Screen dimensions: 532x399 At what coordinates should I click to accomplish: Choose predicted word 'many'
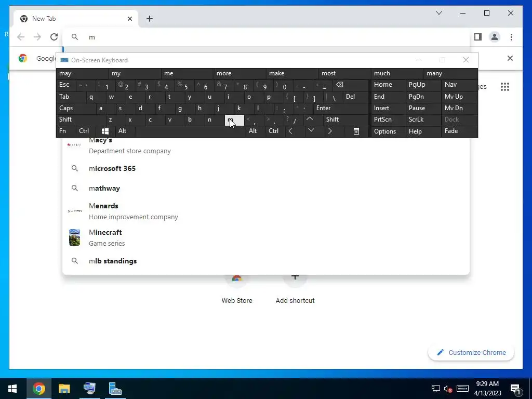[450, 73]
